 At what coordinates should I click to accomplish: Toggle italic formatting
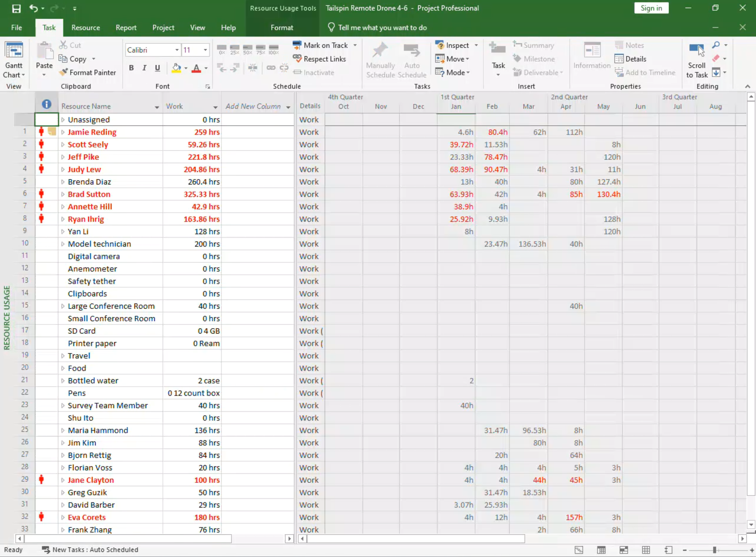144,68
